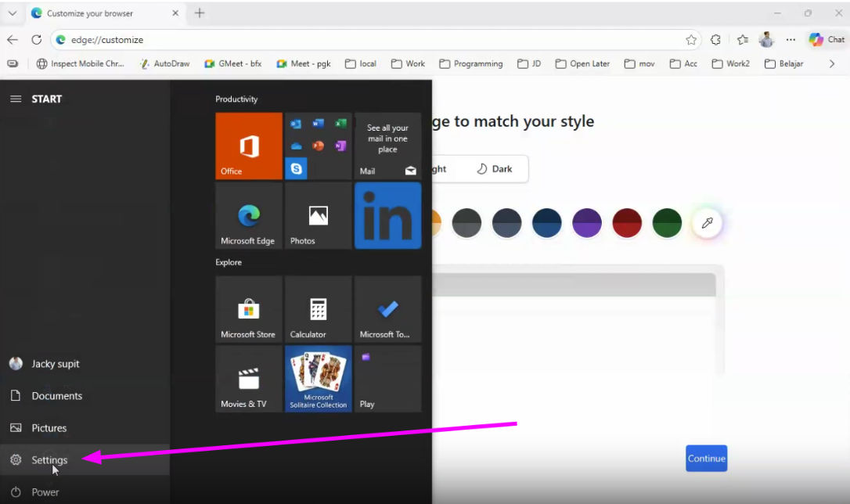
Task: Open Settings in the Start menu
Action: click(x=49, y=460)
